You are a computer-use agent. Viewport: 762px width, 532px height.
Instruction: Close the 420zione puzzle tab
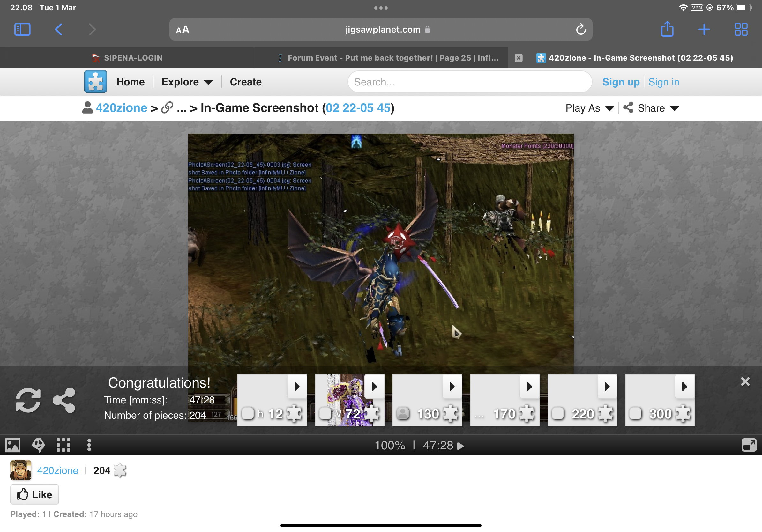tap(519, 58)
